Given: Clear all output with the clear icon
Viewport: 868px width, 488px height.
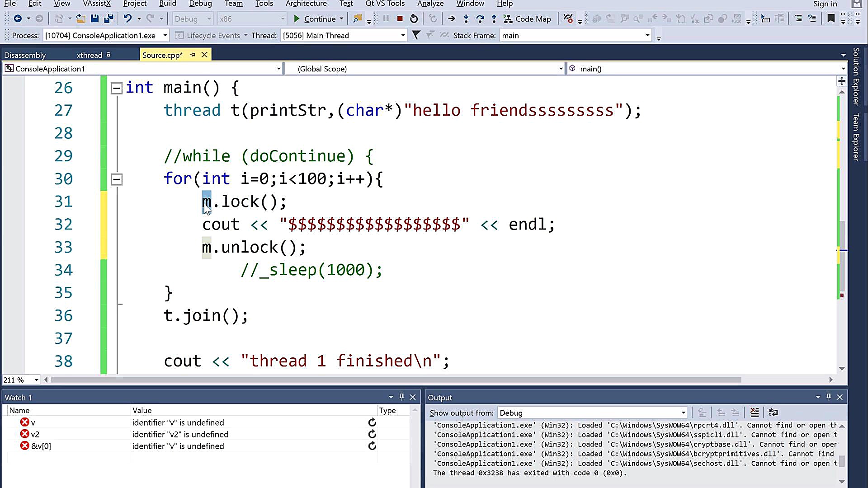Looking at the screenshot, I should 755,412.
